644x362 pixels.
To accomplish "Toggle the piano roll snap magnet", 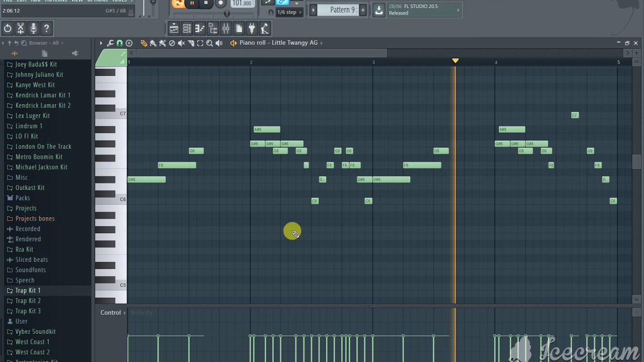I will [120, 43].
